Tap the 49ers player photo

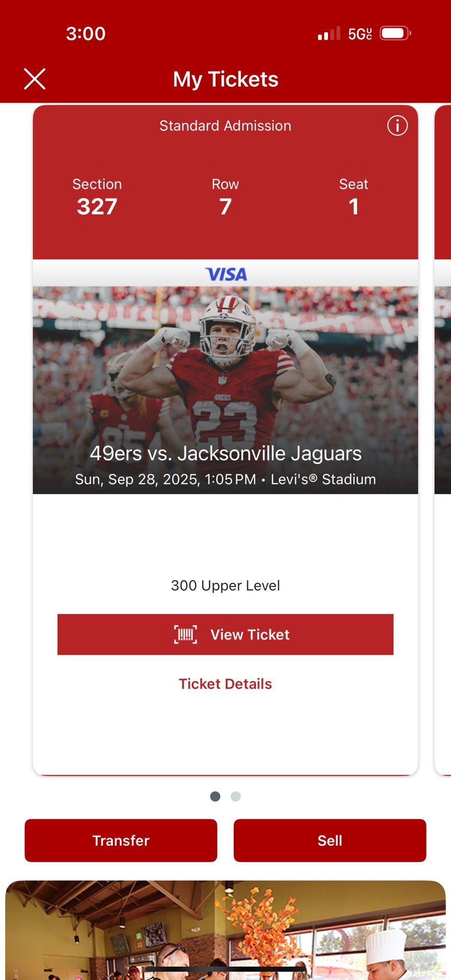tap(225, 367)
